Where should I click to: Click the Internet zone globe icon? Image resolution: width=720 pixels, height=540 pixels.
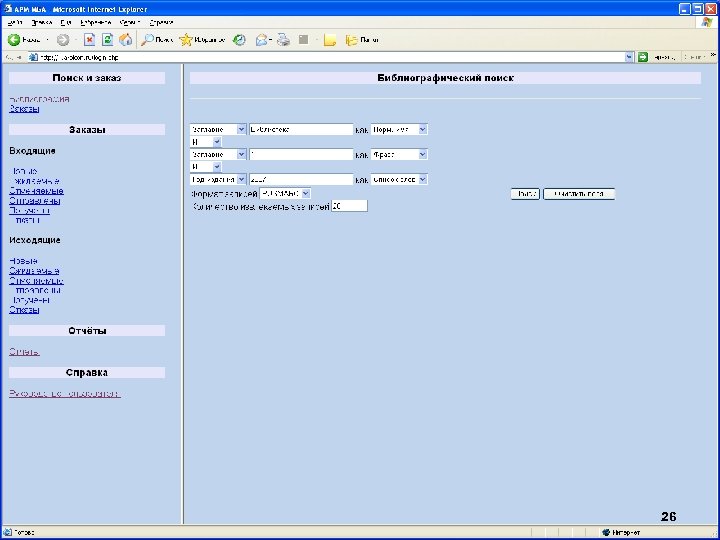pyautogui.click(x=606, y=533)
